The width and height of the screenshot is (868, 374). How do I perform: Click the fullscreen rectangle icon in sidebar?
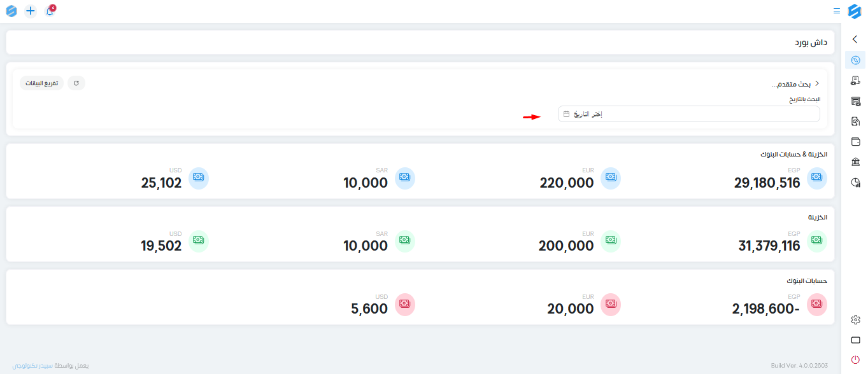pyautogui.click(x=855, y=340)
